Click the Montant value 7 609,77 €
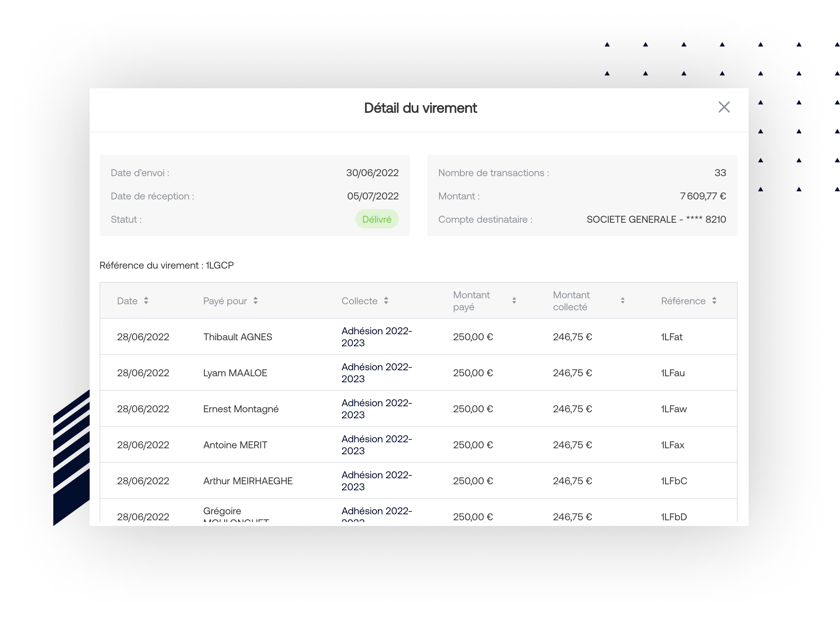Image resolution: width=840 pixels, height=617 pixels. coord(703,196)
